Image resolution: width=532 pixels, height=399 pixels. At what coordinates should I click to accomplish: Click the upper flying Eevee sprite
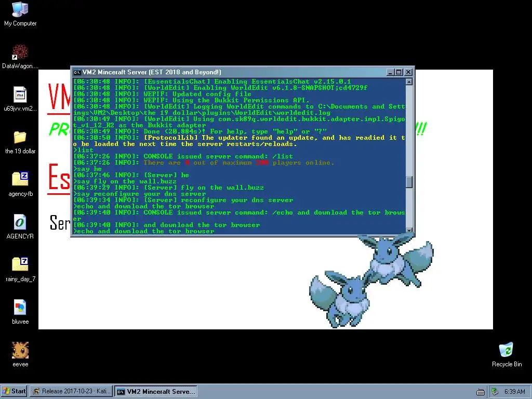(395, 260)
